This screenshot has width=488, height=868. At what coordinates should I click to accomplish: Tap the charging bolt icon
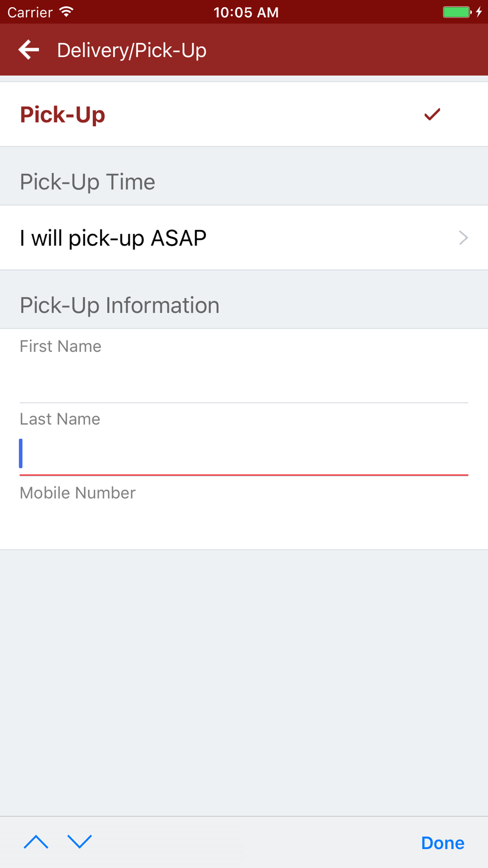479,12
